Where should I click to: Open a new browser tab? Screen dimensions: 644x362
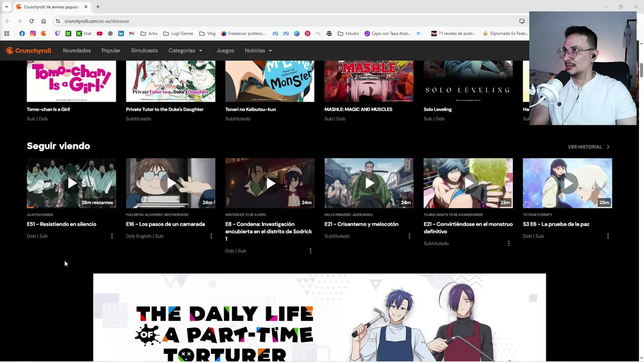coord(98,7)
